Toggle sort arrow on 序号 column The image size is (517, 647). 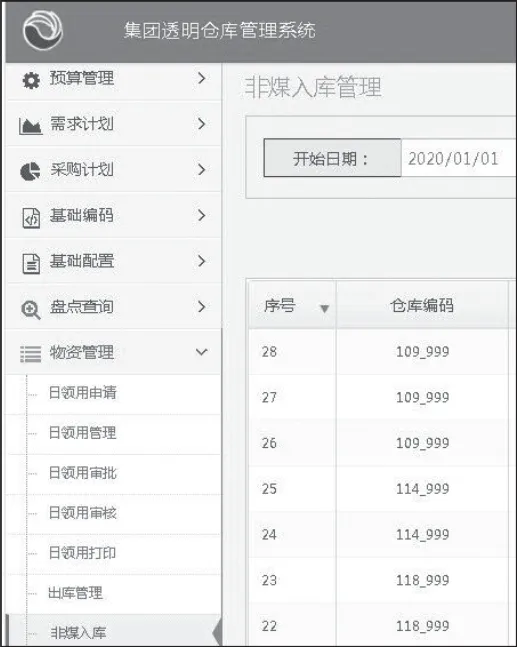pyautogui.click(x=325, y=308)
